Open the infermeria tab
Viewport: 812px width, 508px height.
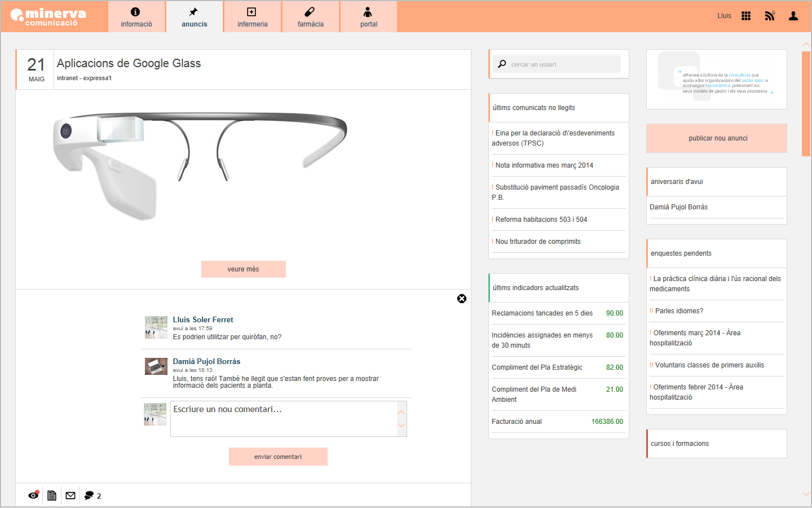click(x=253, y=17)
